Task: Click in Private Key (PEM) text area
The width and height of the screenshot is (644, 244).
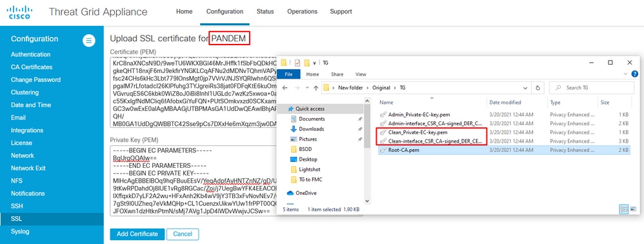Action: tap(193, 181)
